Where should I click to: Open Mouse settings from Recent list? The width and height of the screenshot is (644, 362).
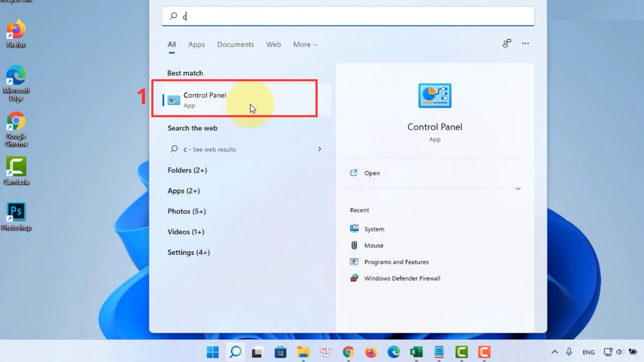point(374,245)
